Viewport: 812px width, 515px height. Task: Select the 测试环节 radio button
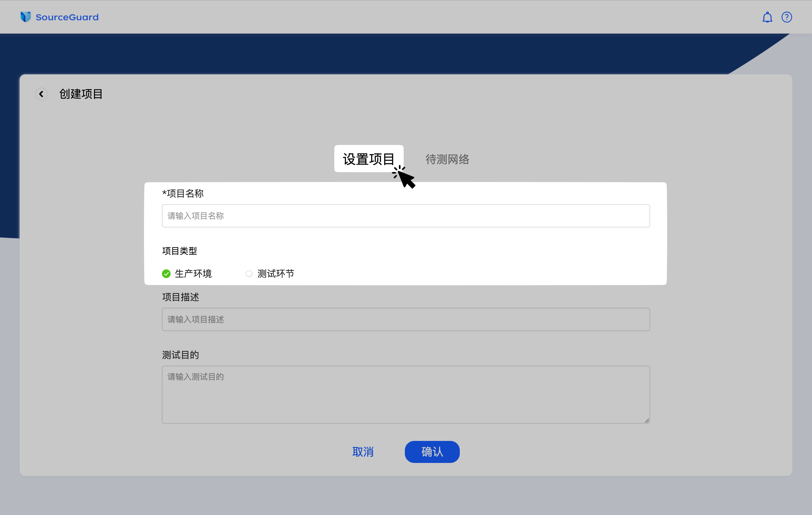click(249, 274)
